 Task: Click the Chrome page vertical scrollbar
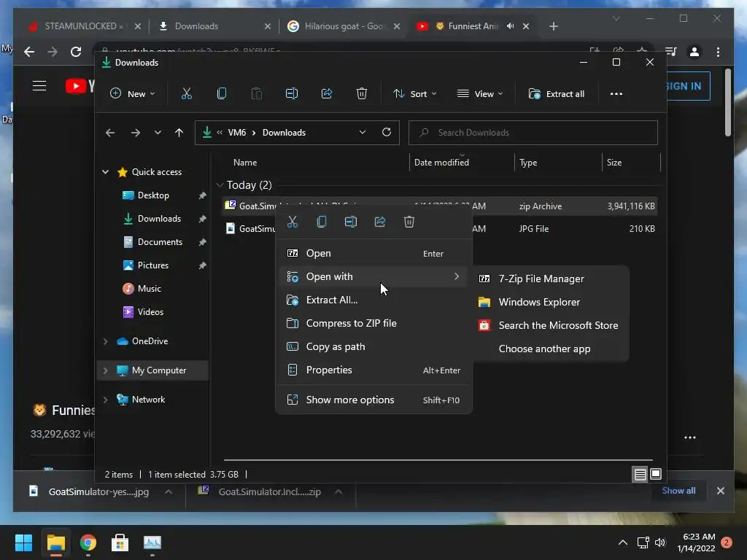728,102
